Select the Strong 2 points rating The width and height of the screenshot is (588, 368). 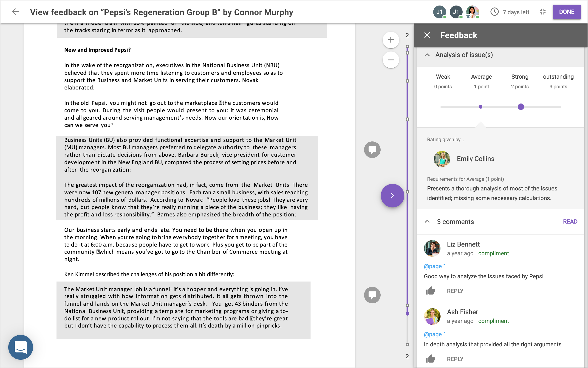520,81
